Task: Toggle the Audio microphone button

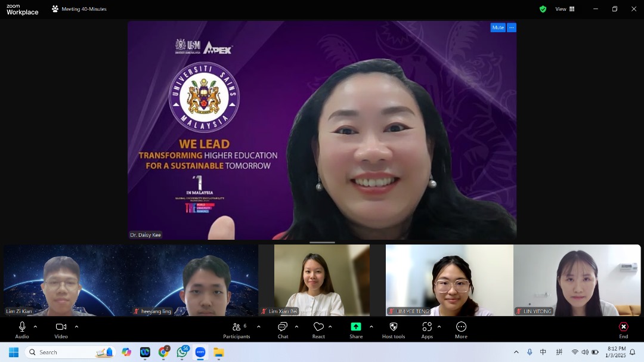Action: 22,330
